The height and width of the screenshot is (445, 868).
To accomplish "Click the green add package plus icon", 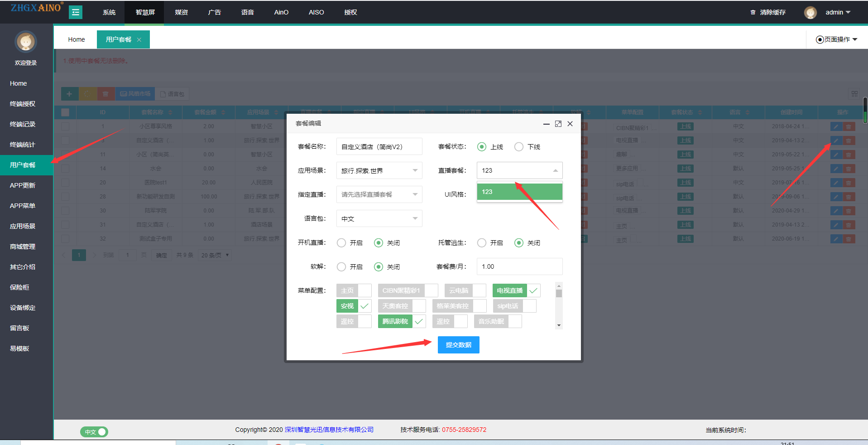I will pos(69,94).
